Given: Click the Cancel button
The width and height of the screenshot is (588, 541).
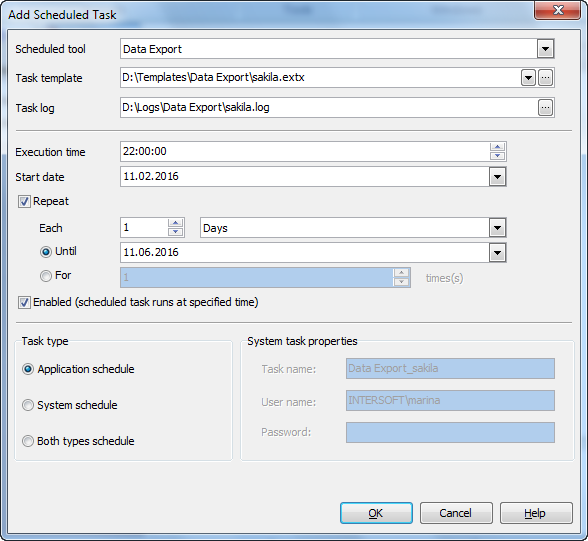Looking at the screenshot, I should pos(456,513).
